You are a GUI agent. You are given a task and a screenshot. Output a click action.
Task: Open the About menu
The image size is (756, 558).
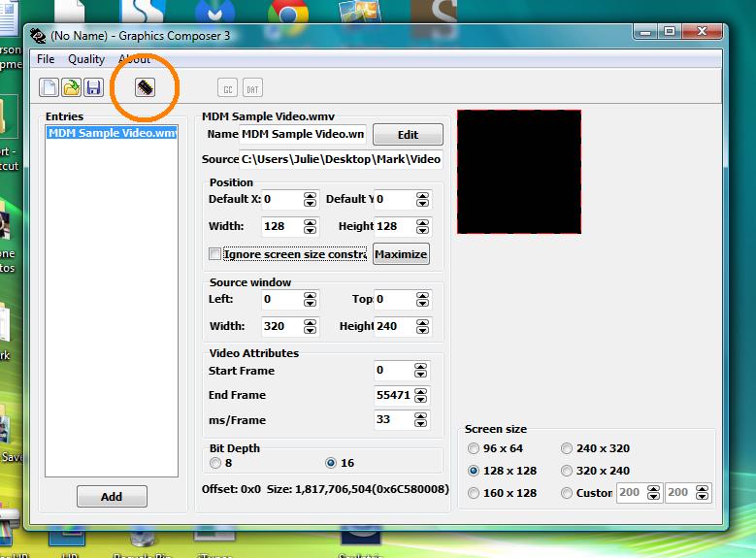pyautogui.click(x=135, y=59)
